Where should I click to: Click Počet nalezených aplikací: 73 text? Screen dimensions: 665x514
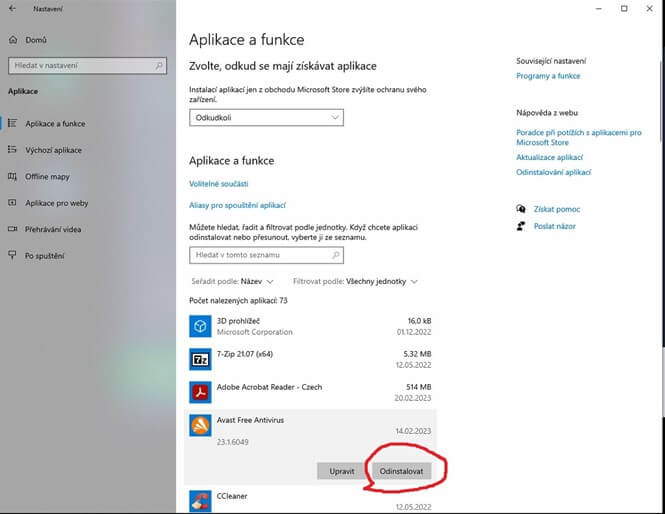[x=238, y=300]
